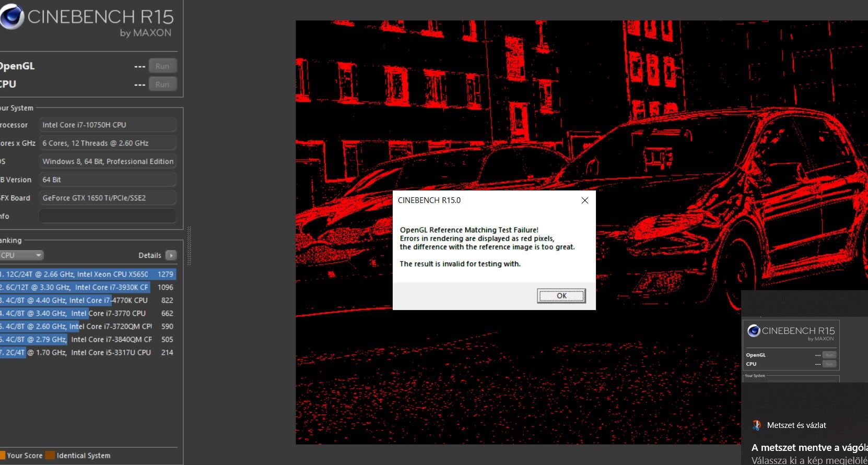Click the Intel Core i7-10750H CPU field

(108, 125)
